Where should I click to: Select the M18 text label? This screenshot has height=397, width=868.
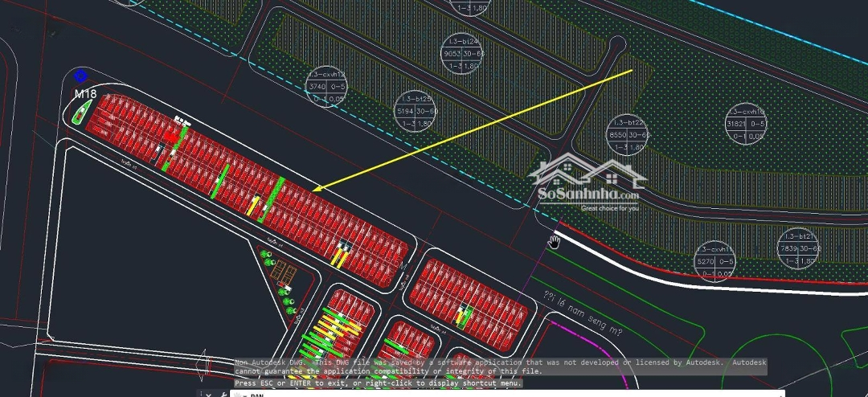point(85,94)
